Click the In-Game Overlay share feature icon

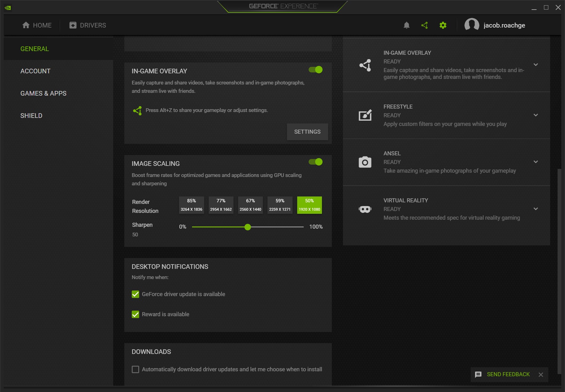point(365,65)
